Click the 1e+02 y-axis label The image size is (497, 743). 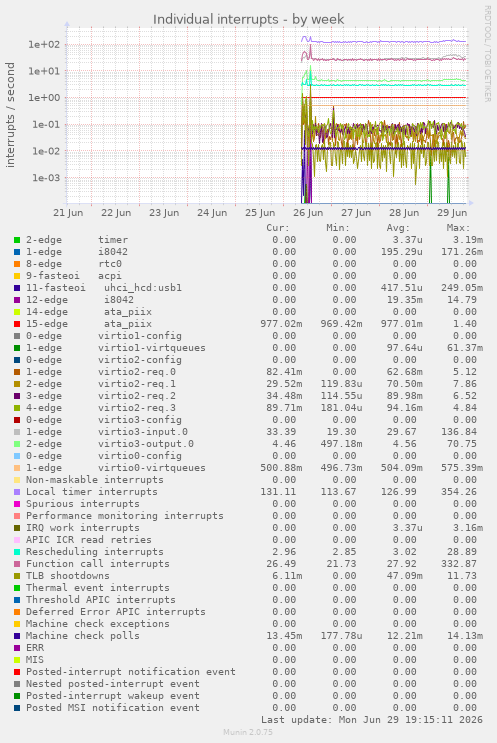coord(44,45)
